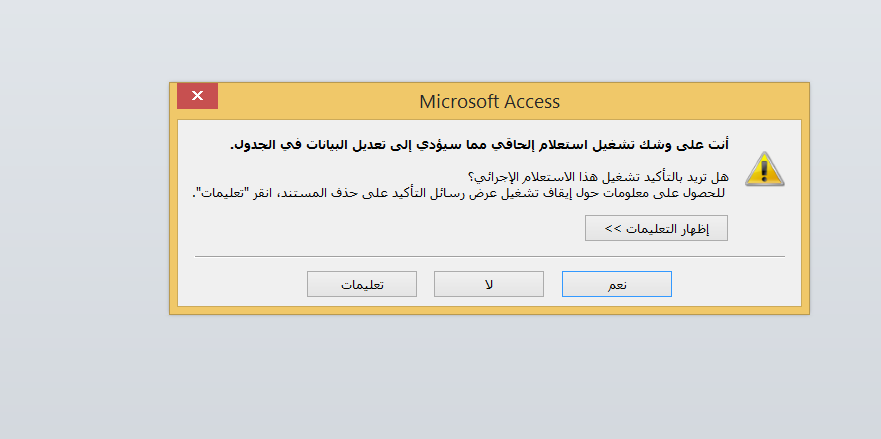Click the bold append query warning sentence
Screen dimensions: 881x439
479,144
